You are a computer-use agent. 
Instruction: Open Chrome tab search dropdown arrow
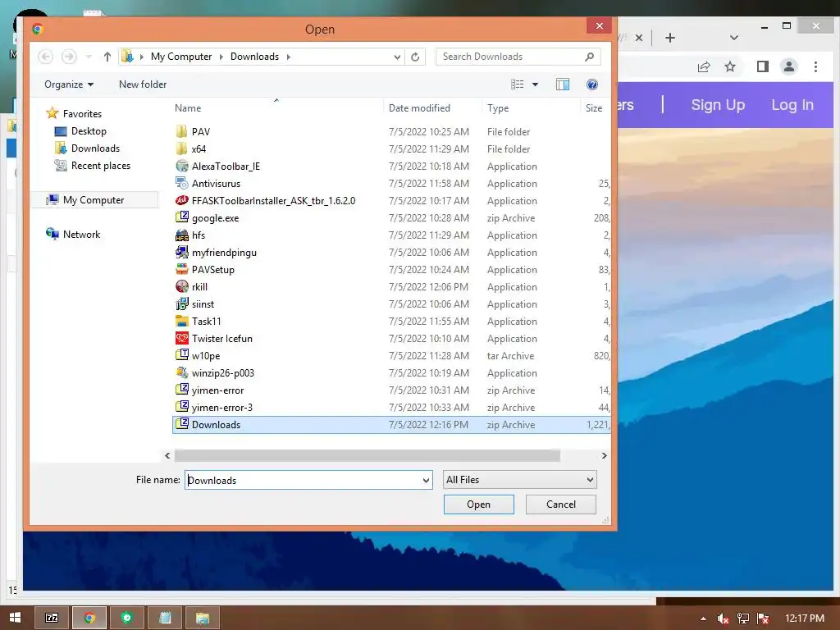coord(734,38)
